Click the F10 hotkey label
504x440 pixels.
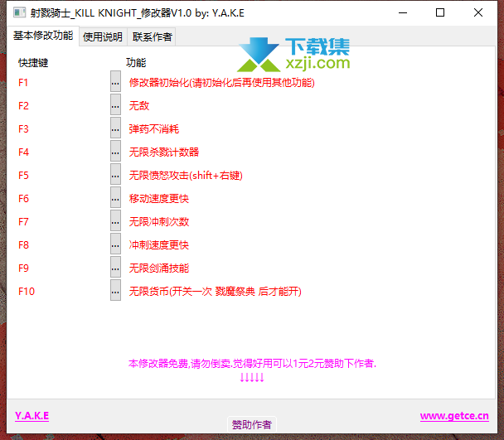27,292
